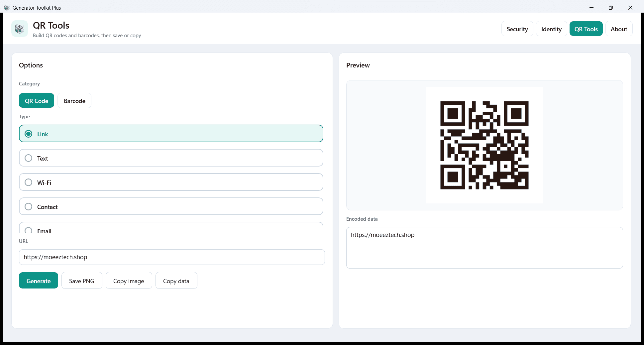Select the Email type radio button
The image size is (644, 345).
pos(171,228)
